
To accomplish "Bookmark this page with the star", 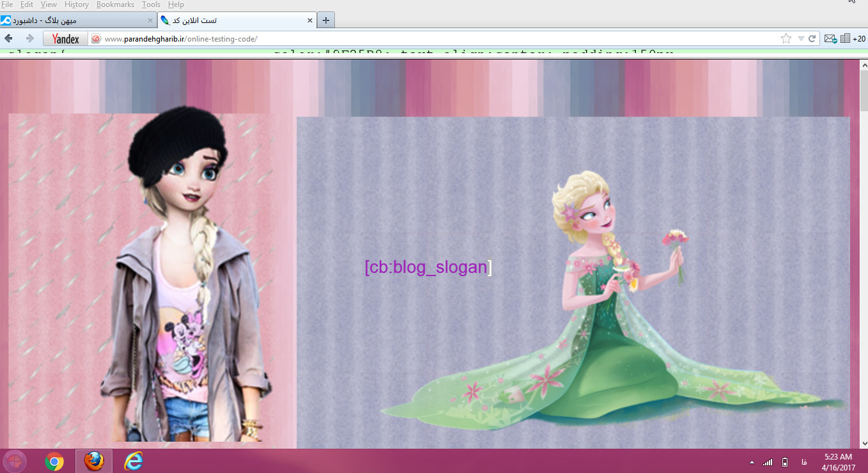I will 786,39.
